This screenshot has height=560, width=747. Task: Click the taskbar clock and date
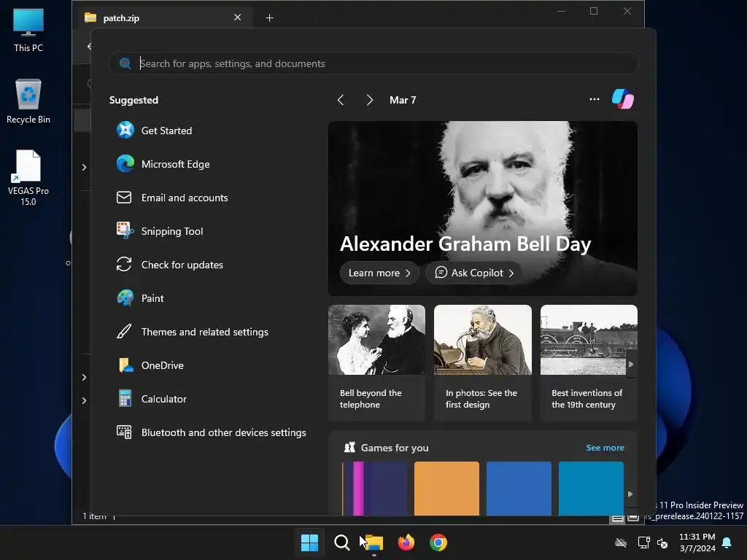pos(697,542)
